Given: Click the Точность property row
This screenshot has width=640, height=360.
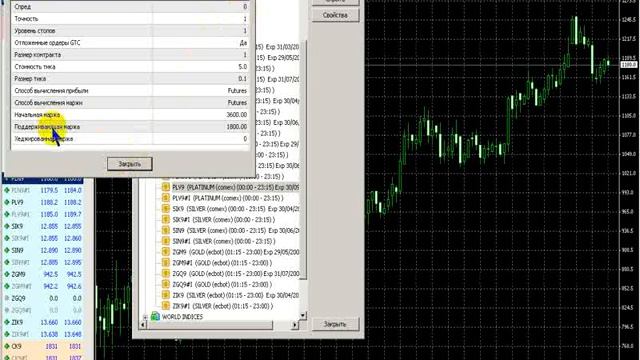Looking at the screenshot, I should tap(130, 19).
